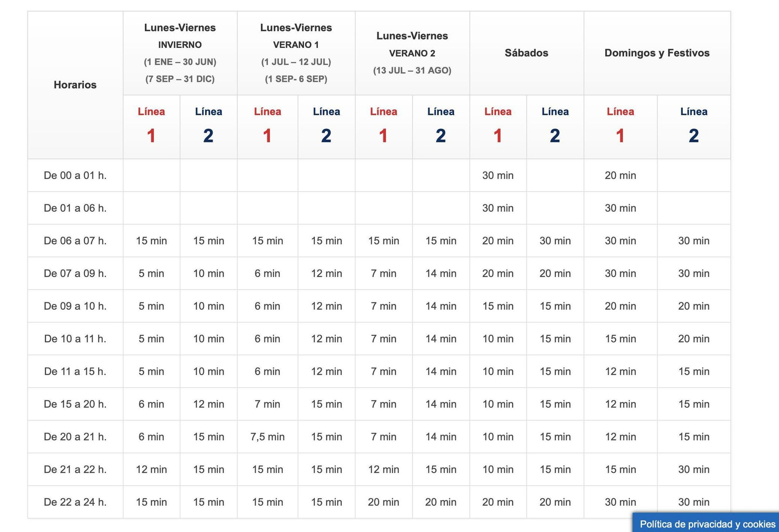Click the Horarios column header
779x532 pixels.
[75, 85]
